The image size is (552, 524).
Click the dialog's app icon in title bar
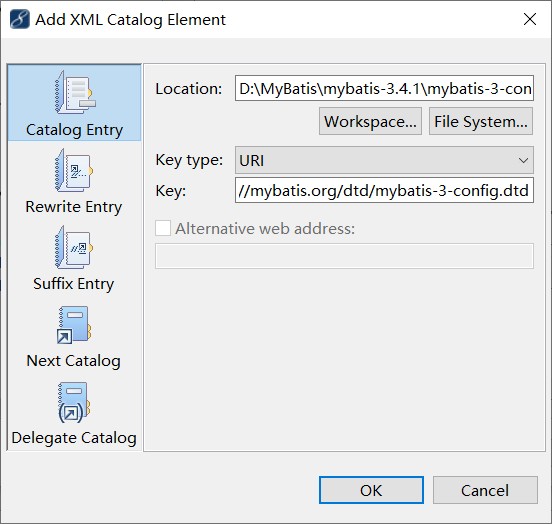[x=19, y=19]
